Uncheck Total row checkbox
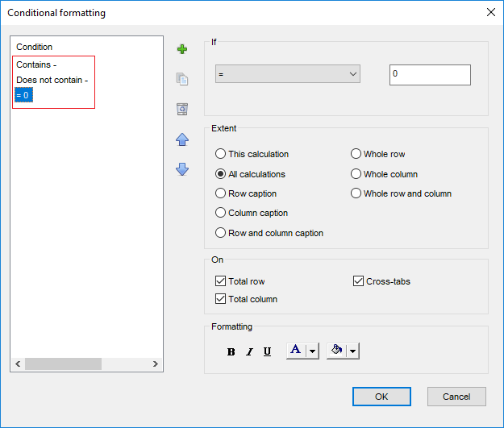The width and height of the screenshot is (504, 428). (x=240, y=281)
